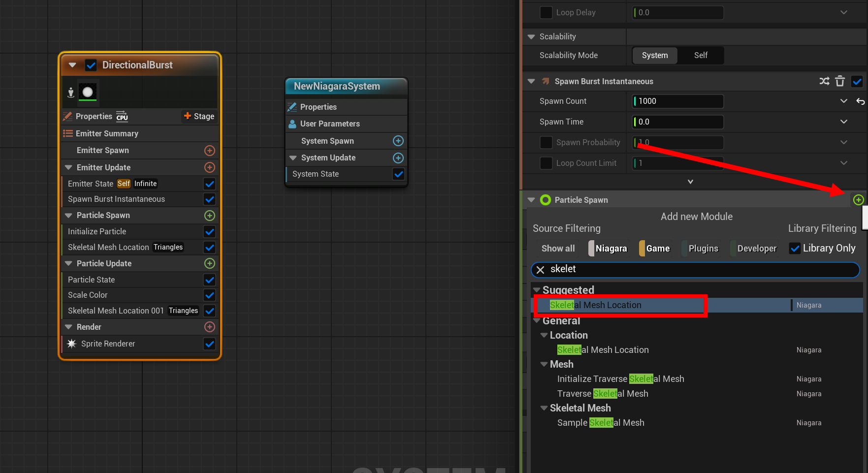Screen dimensions: 868x473
Task: Add a module to System Spawn
Action: pyautogui.click(x=398, y=141)
